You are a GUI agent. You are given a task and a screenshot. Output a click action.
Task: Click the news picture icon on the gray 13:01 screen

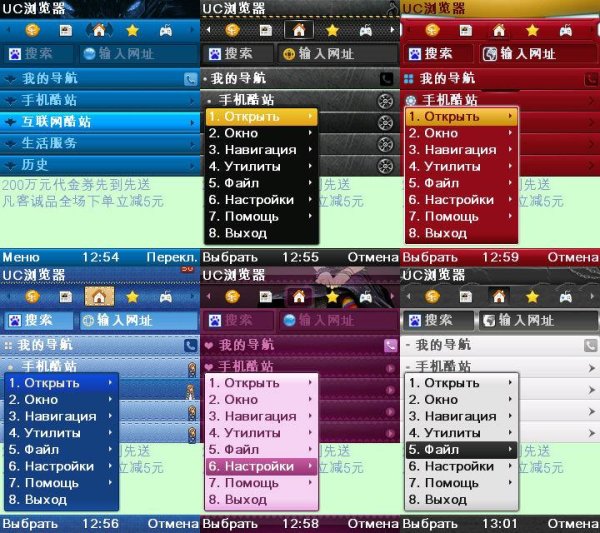click(466, 297)
